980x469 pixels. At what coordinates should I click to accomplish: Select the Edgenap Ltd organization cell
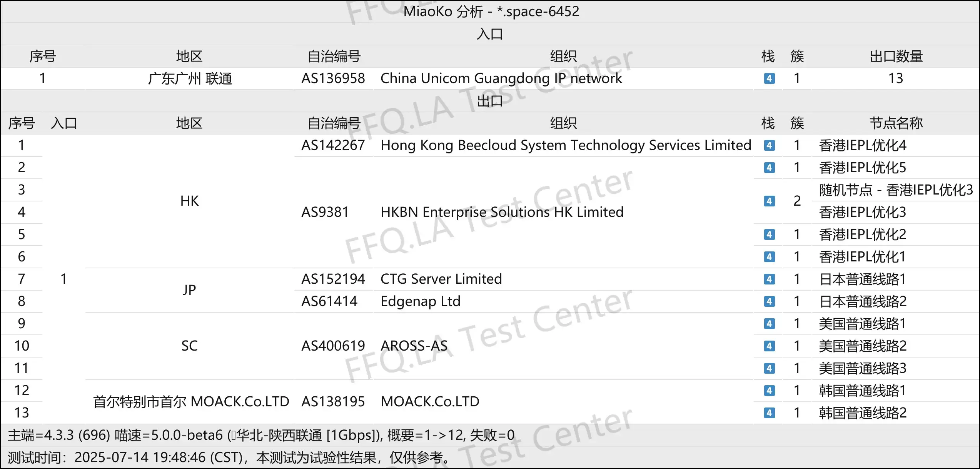420,301
